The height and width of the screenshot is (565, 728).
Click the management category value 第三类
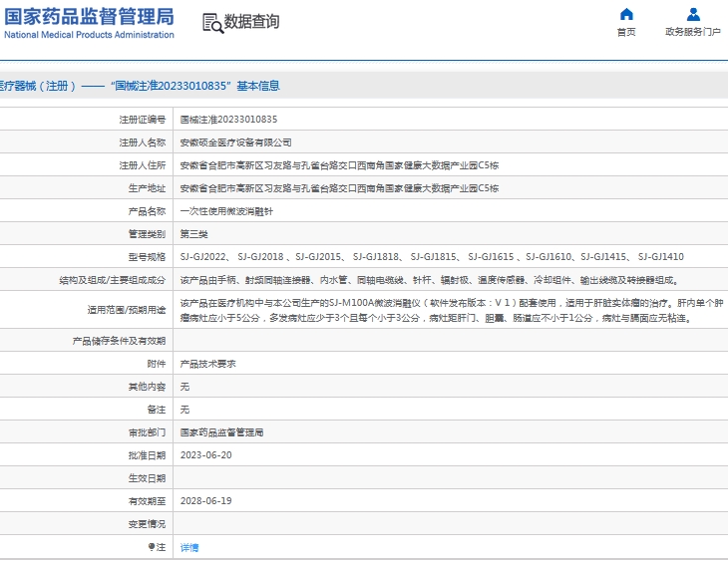[x=193, y=234]
